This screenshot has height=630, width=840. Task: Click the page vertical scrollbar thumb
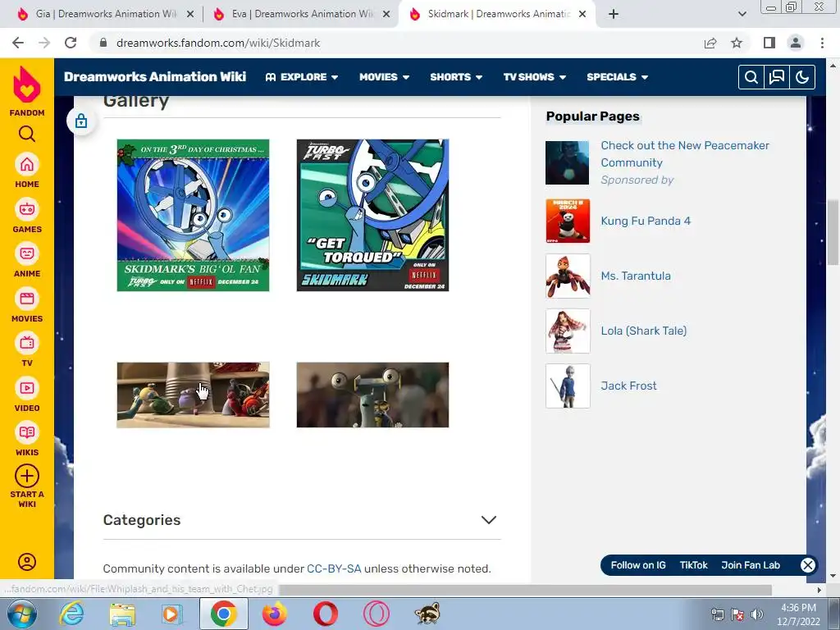[x=833, y=232]
